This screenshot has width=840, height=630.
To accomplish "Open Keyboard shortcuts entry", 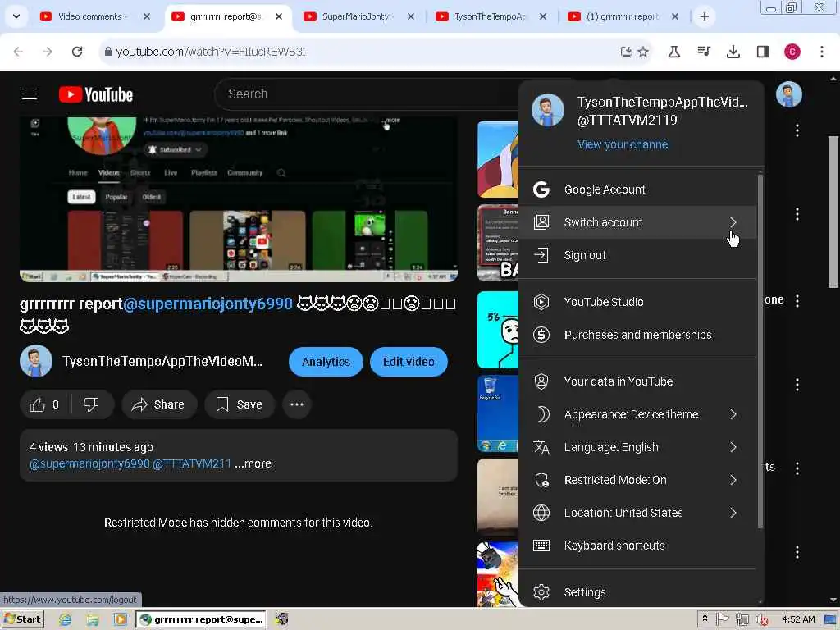I will tap(637, 546).
